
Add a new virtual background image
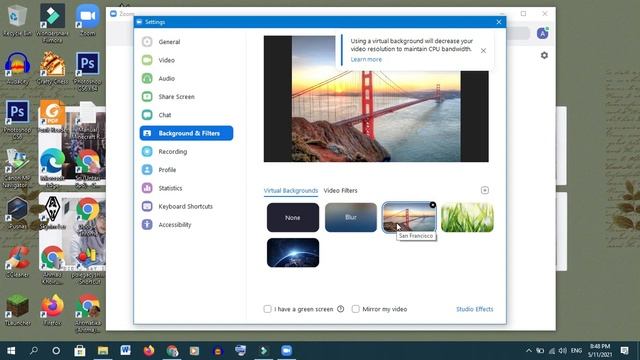pos(484,190)
